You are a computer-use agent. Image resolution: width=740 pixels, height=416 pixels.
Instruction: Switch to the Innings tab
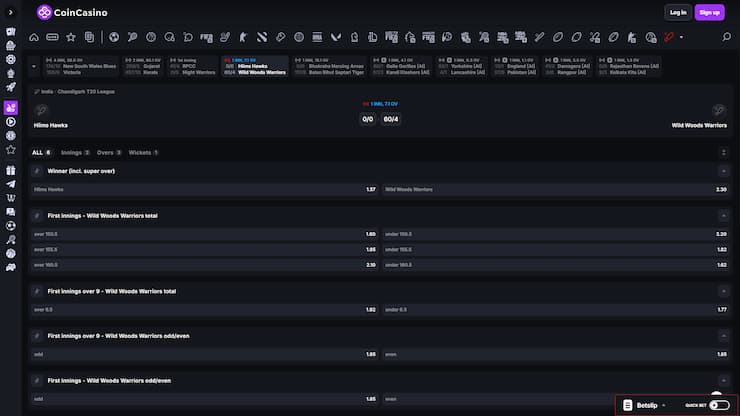[73, 152]
